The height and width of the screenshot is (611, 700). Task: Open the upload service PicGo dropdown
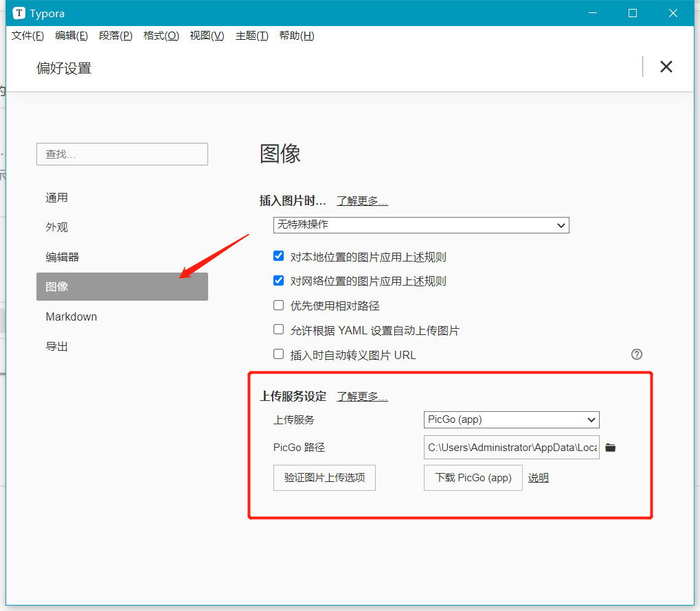tap(512, 419)
